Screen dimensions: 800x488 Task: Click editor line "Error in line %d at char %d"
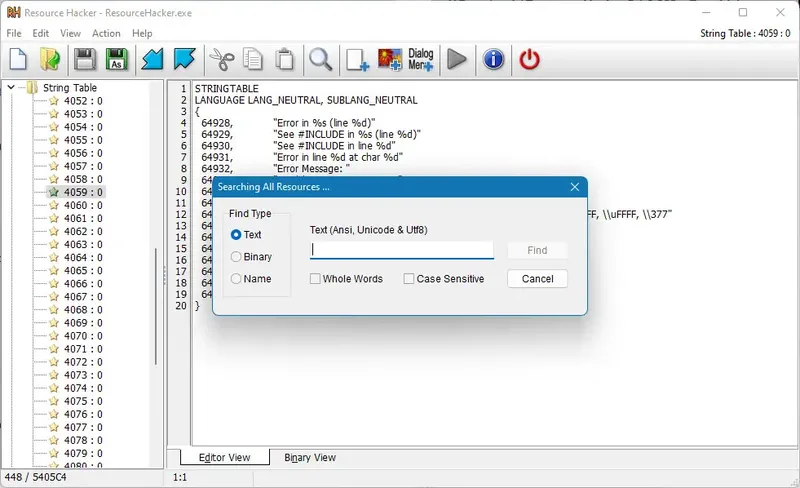click(x=338, y=157)
